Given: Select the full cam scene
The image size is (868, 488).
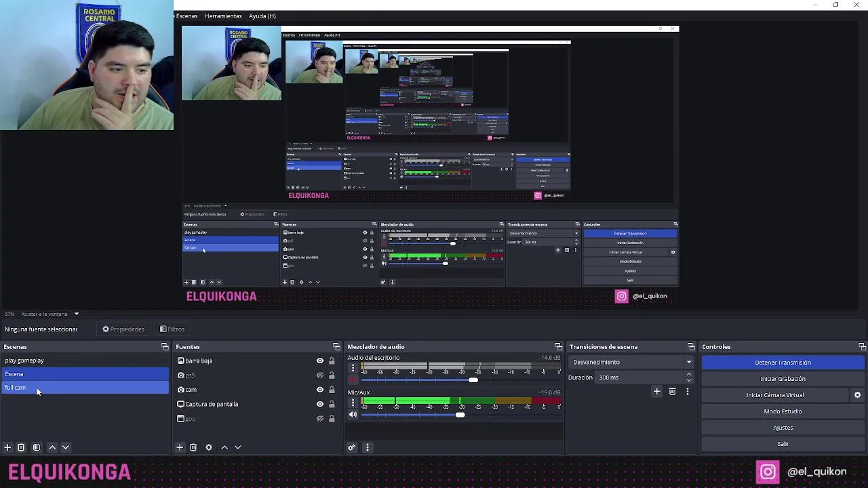Looking at the screenshot, I should point(85,388).
